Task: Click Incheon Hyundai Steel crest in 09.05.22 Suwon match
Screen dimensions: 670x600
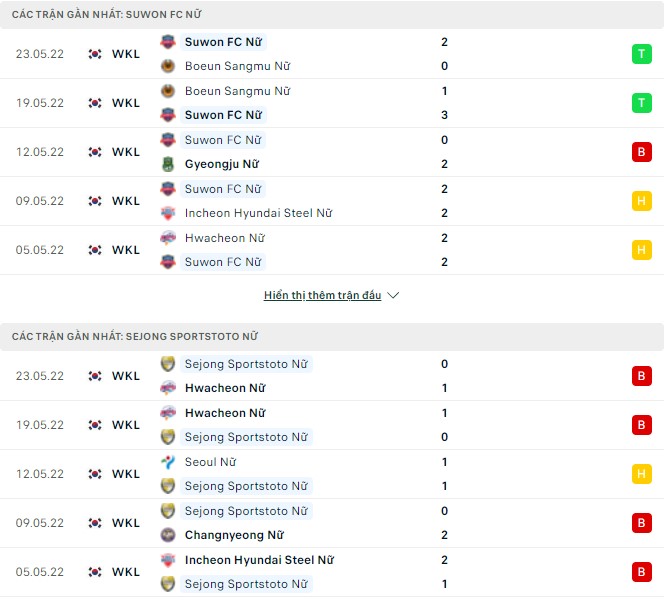Action: (168, 213)
